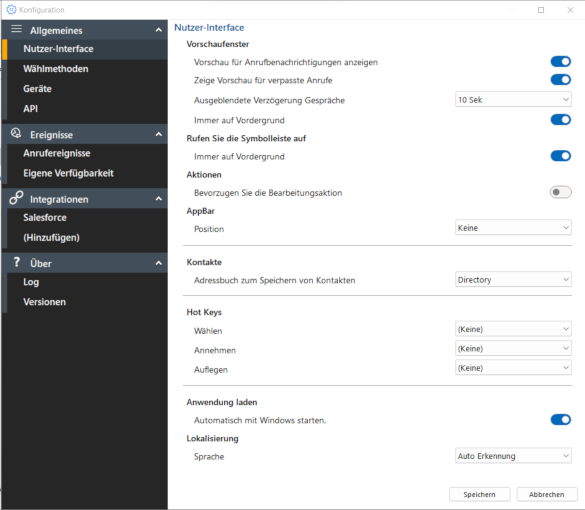Open the AppBar Position dropdown
This screenshot has width=585, height=510.
click(x=513, y=228)
